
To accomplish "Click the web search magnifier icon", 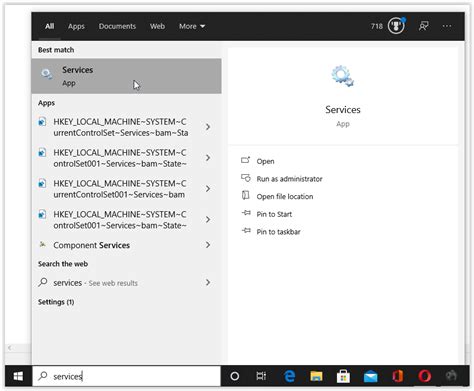I will (42, 282).
